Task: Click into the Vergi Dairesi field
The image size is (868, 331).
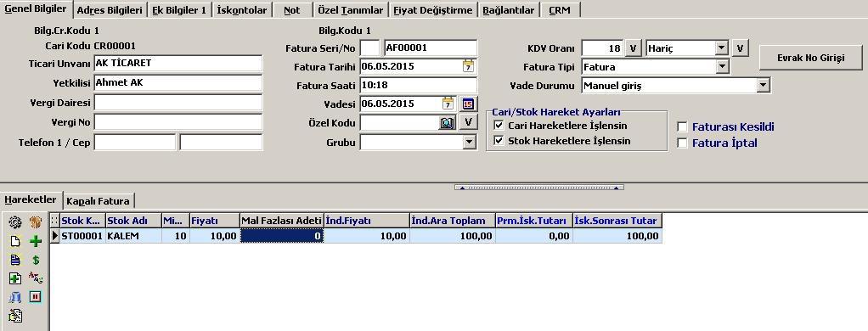Action: coord(178,103)
